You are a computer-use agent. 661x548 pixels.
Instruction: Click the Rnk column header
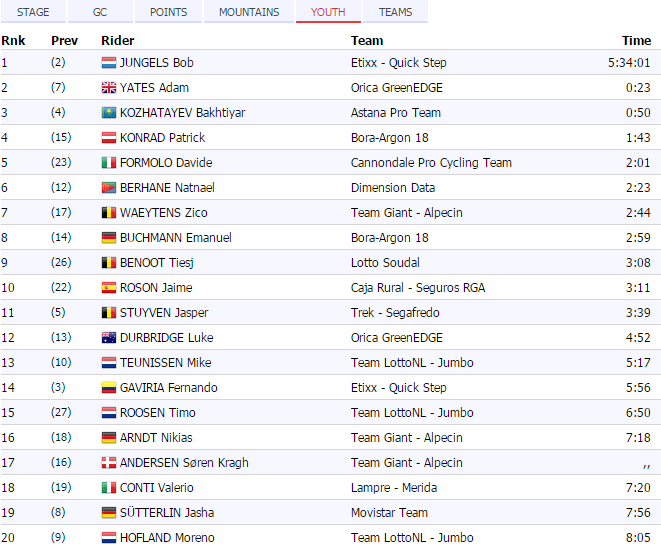pos(13,41)
